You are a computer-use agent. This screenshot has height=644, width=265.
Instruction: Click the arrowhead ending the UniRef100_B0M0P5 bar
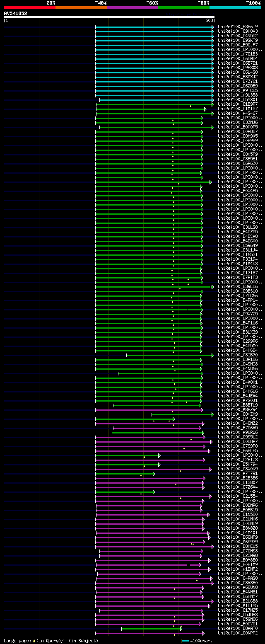(213, 127)
